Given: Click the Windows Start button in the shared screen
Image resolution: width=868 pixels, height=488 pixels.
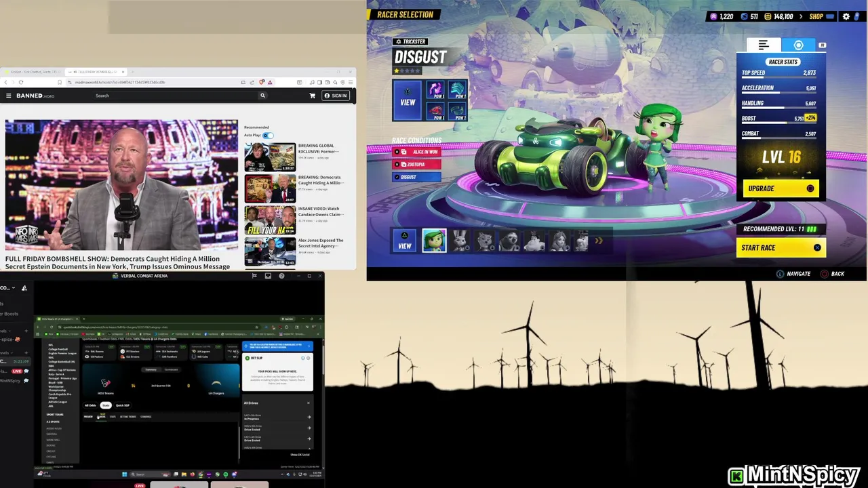Looking at the screenshot, I should click(123, 474).
